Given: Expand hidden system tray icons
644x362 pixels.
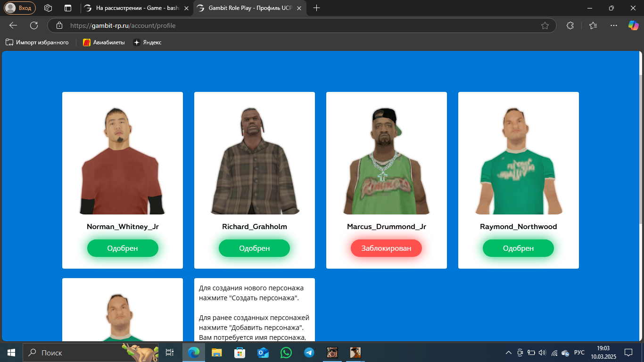Looking at the screenshot, I should 508,353.
